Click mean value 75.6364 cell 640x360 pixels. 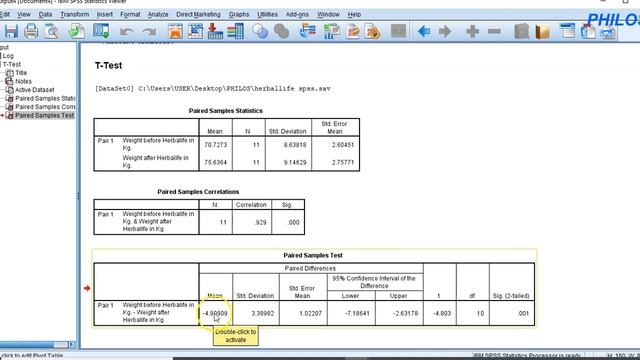[216, 162]
